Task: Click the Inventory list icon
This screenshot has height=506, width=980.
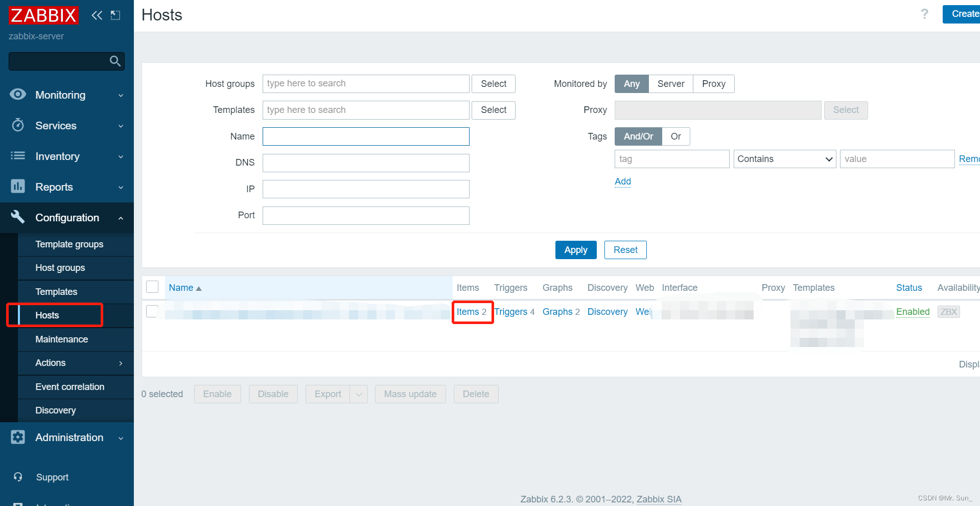Action: (17, 156)
